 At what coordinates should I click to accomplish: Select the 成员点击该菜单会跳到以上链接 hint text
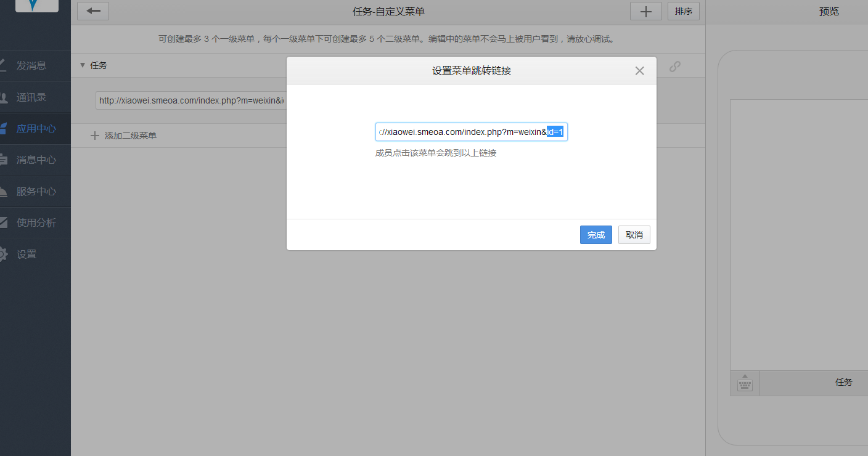(x=436, y=153)
